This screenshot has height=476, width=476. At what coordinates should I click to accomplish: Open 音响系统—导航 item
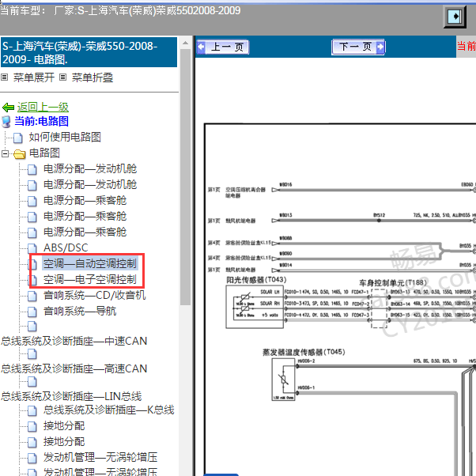[x=80, y=311]
